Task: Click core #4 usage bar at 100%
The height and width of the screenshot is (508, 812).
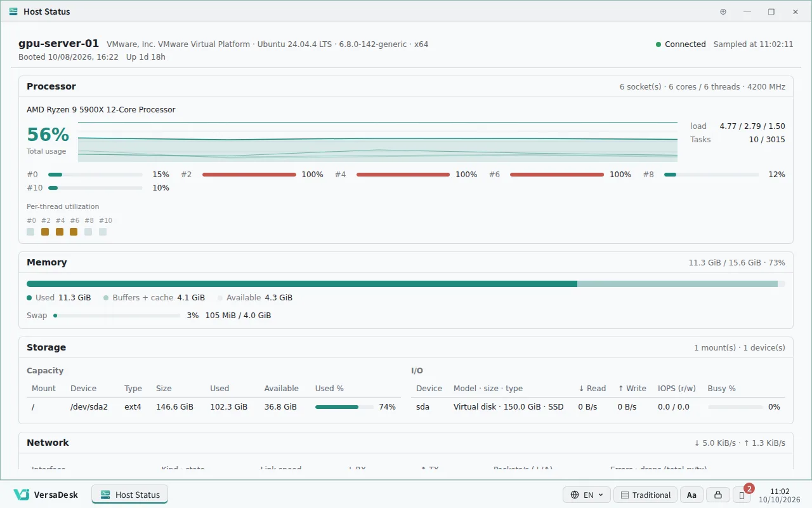Action: (x=403, y=175)
